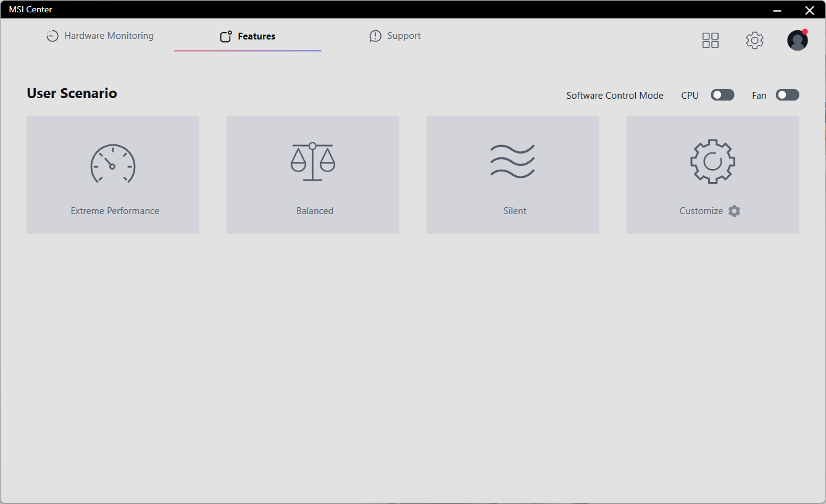Open the small gear next to Customize label
This screenshot has height=504, width=826.
[734, 211]
